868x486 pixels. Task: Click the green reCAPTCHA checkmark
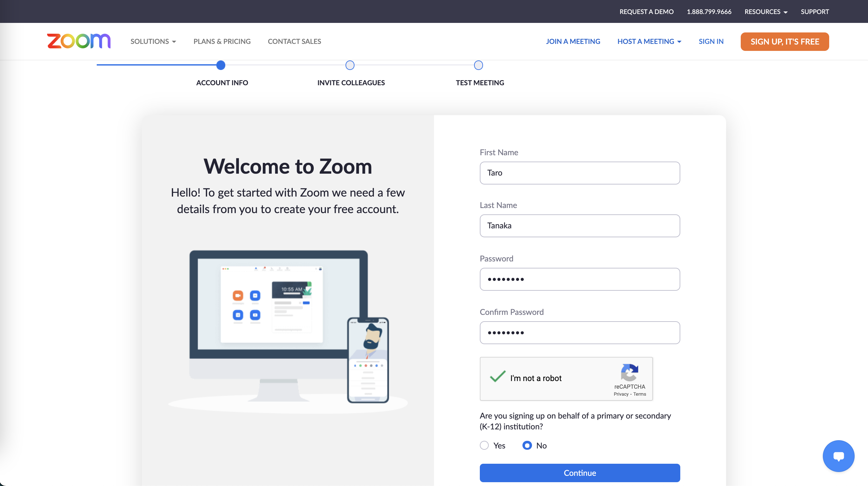point(498,376)
